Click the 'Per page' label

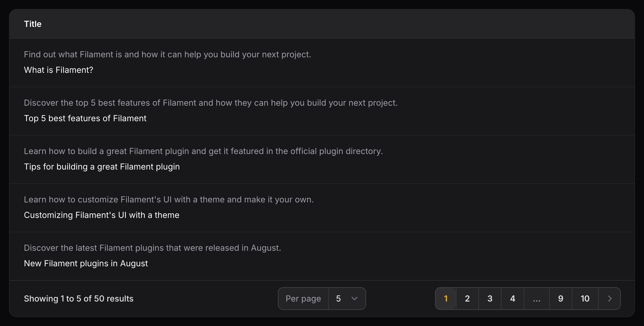(303, 299)
